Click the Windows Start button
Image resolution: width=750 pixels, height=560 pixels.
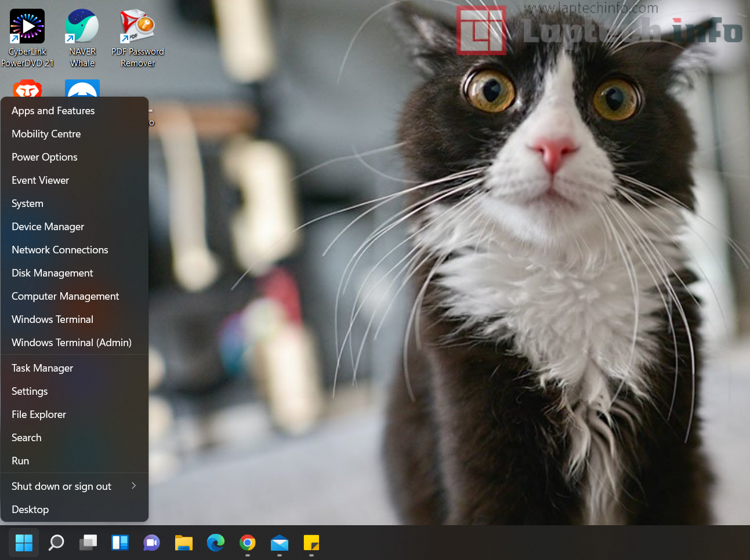pos(24,543)
